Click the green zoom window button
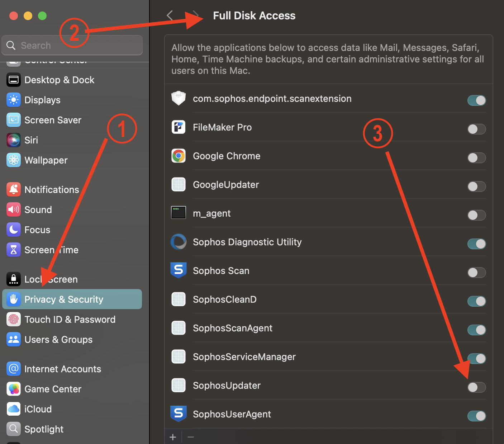This screenshot has height=444, width=504. tap(42, 16)
